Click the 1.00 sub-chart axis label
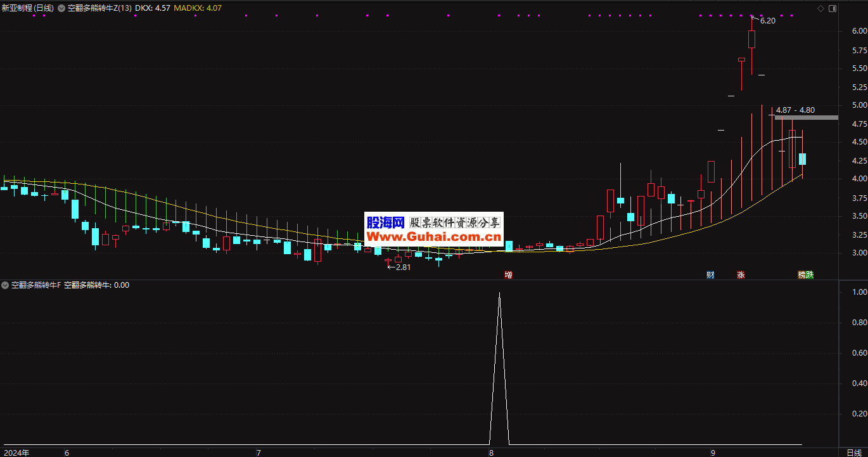The image size is (868, 457). [859, 292]
